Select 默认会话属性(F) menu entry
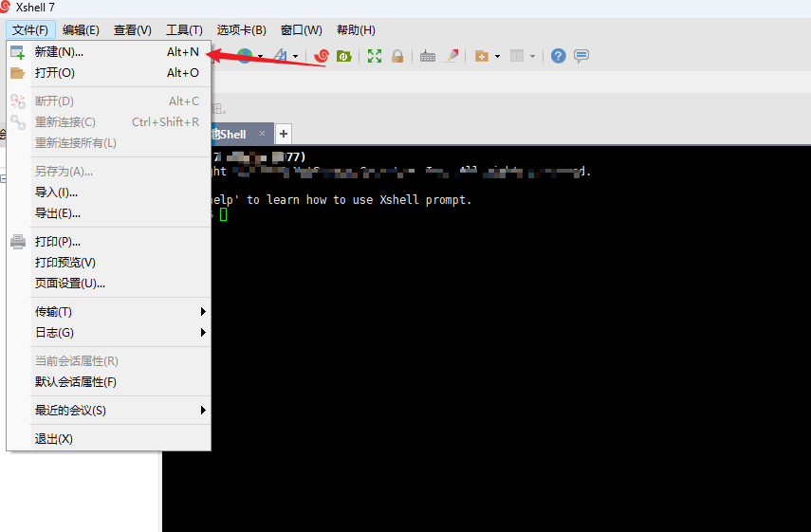Image resolution: width=811 pixels, height=532 pixels. [x=109, y=382]
